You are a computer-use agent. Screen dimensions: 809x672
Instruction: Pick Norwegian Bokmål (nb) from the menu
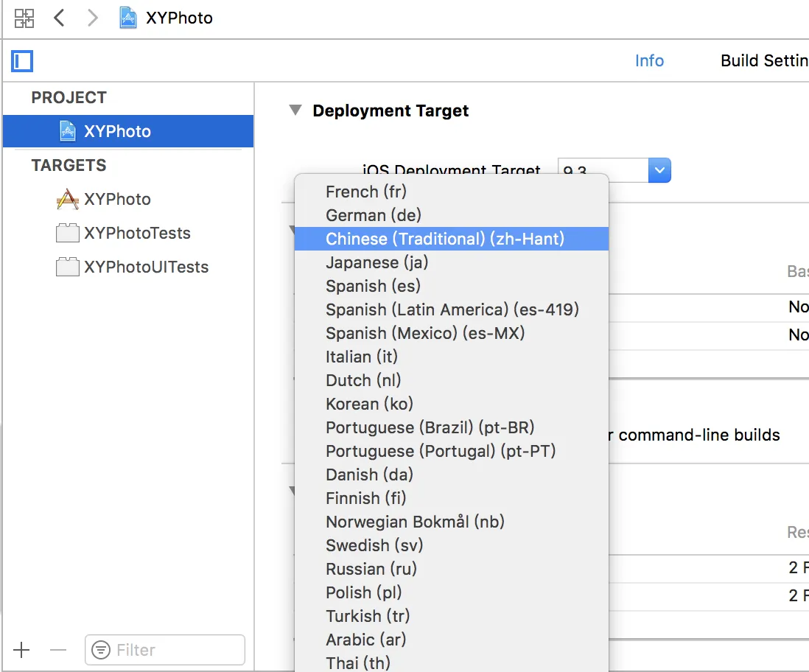tap(415, 522)
